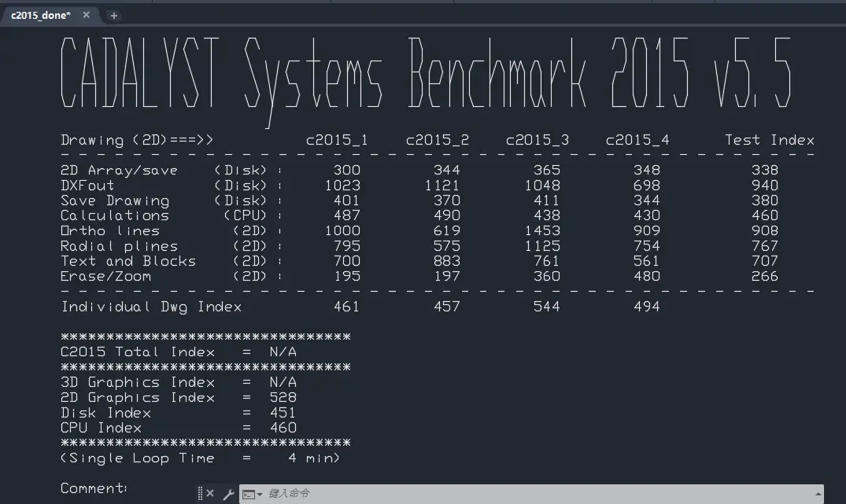Click the 940 Test Index for DXFout
This screenshot has height=504, width=846.
pos(764,186)
